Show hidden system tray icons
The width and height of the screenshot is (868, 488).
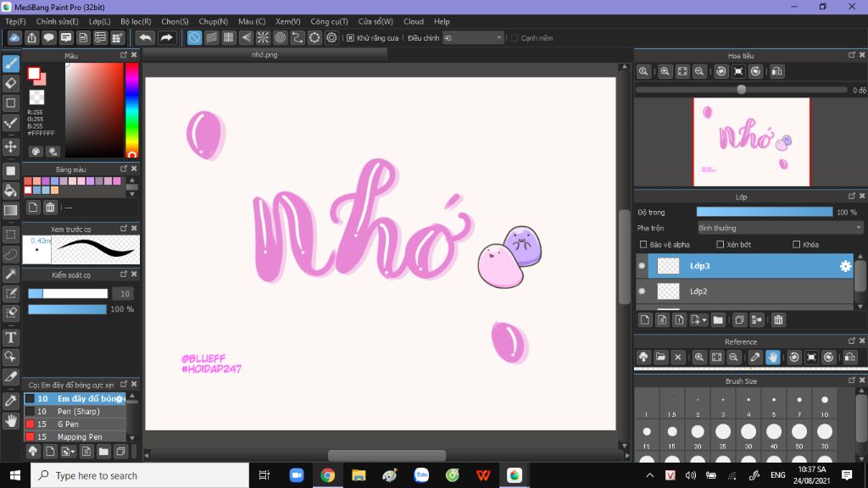click(x=650, y=475)
